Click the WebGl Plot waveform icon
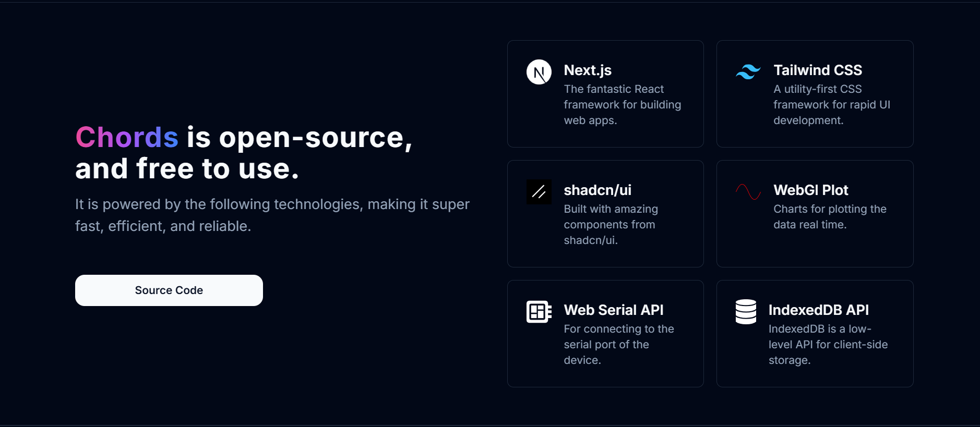The image size is (980, 427). tap(748, 192)
